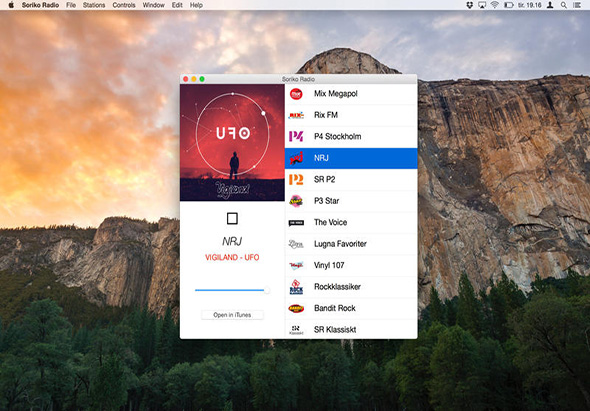
Task: Click the Wi-Fi status icon
Action: [x=494, y=5]
